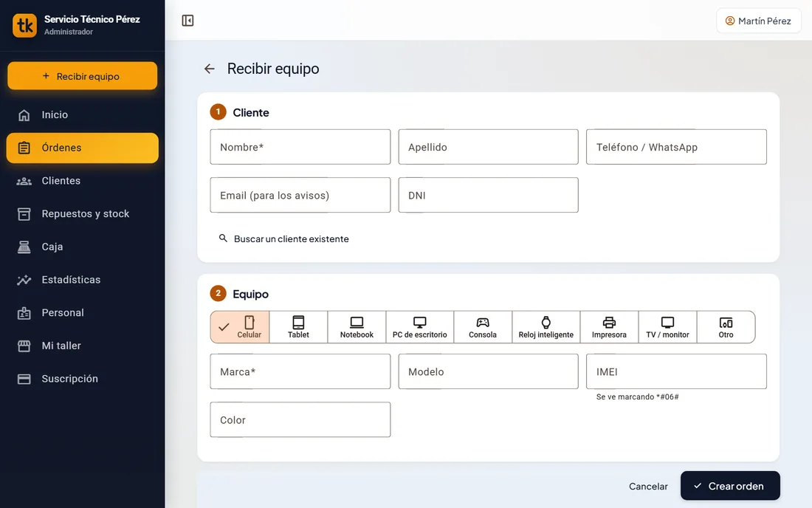Viewport: 812px width, 508px height.
Task: Click Buscar un cliente existente
Action: click(x=283, y=238)
